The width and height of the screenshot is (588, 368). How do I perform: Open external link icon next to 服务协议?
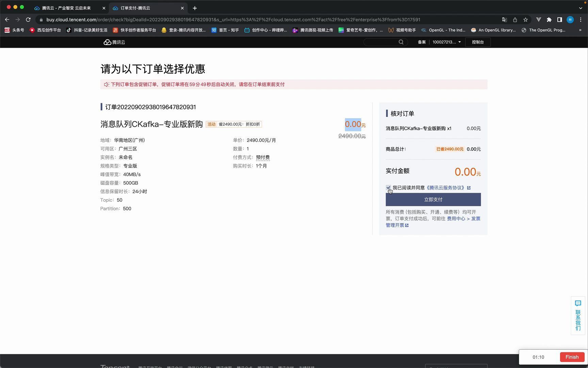pos(469,188)
